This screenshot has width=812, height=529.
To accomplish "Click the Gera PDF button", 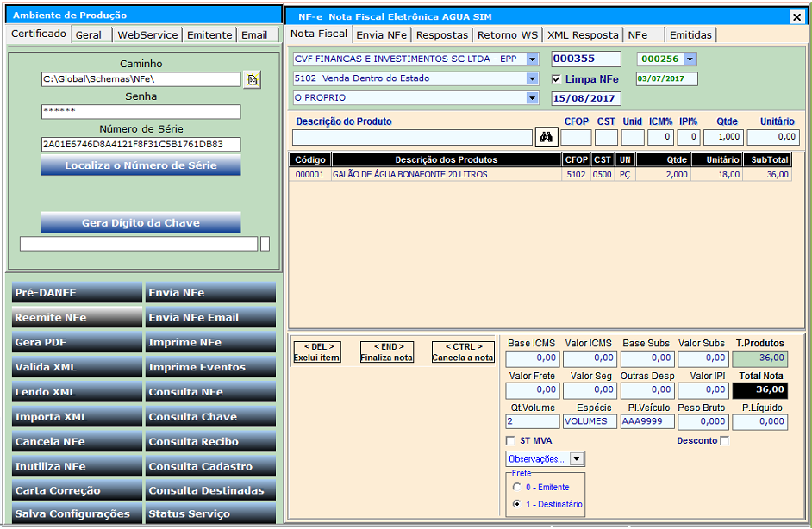I will tap(78, 342).
